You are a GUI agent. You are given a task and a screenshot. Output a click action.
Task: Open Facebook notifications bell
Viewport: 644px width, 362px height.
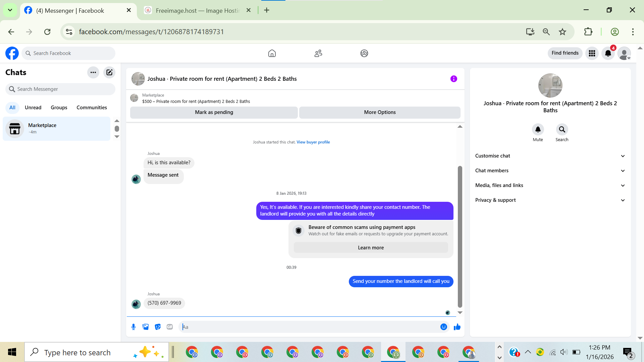[x=608, y=53]
